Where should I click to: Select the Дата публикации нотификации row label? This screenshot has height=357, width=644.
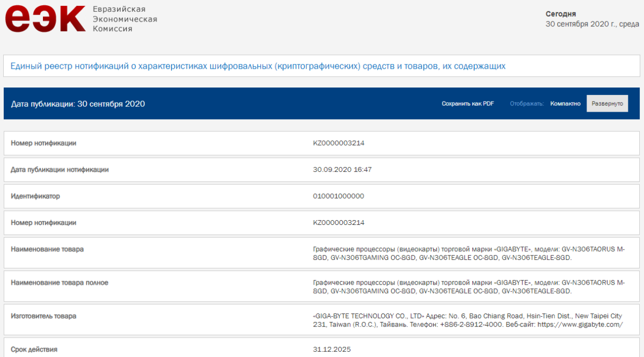point(60,170)
